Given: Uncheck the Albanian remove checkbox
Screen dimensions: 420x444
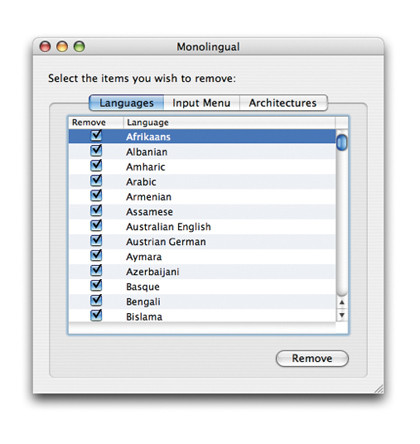Looking at the screenshot, I should point(96,151).
